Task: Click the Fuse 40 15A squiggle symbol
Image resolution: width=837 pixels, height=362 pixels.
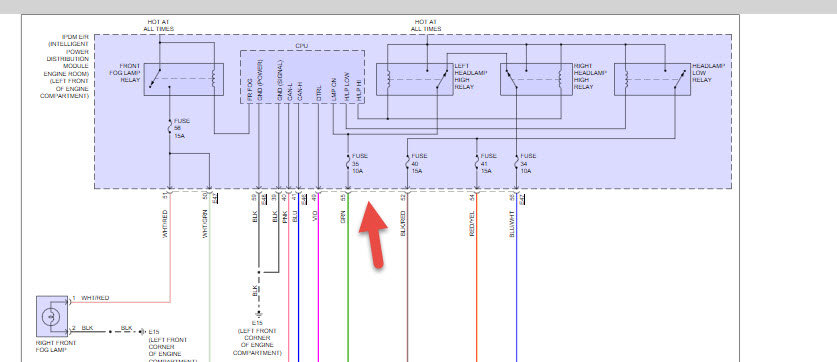Action: pos(407,163)
